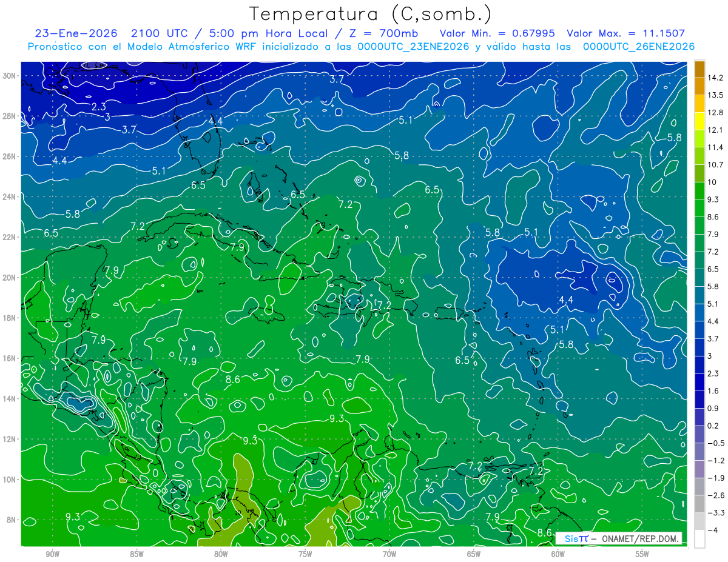The image size is (728, 562).
Task: Click longitude axis label '75W'
Action: point(305,554)
